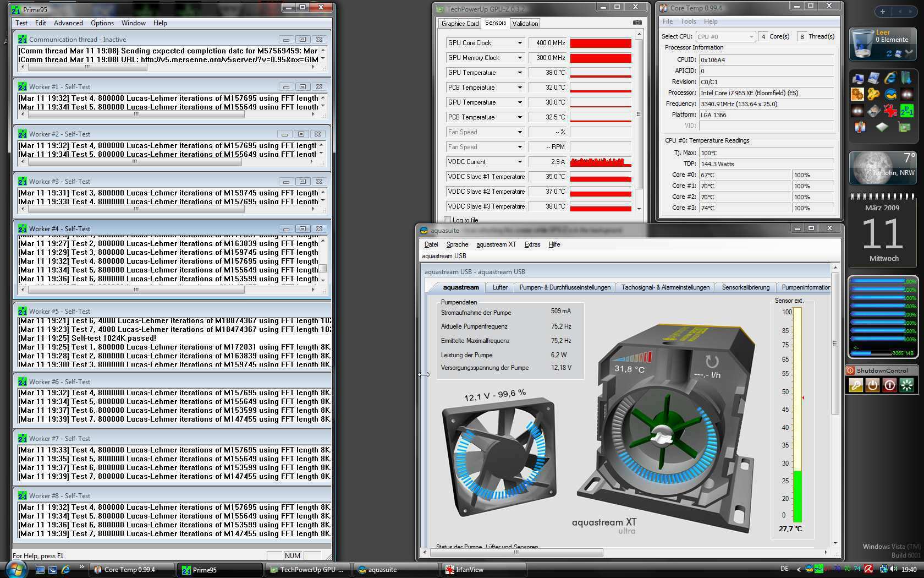Click the Prime95 green tray icon
The image size is (924, 578).
[x=819, y=569]
